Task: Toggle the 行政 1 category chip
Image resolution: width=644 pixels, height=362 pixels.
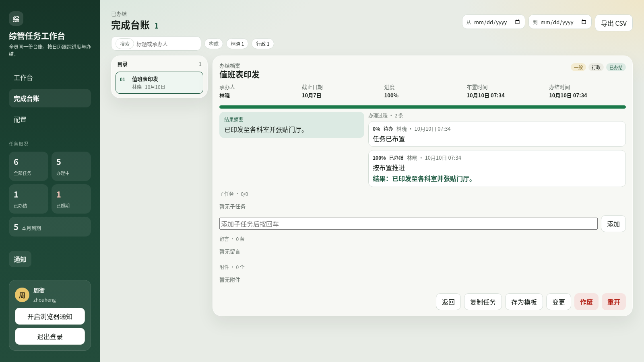Action: point(263,44)
